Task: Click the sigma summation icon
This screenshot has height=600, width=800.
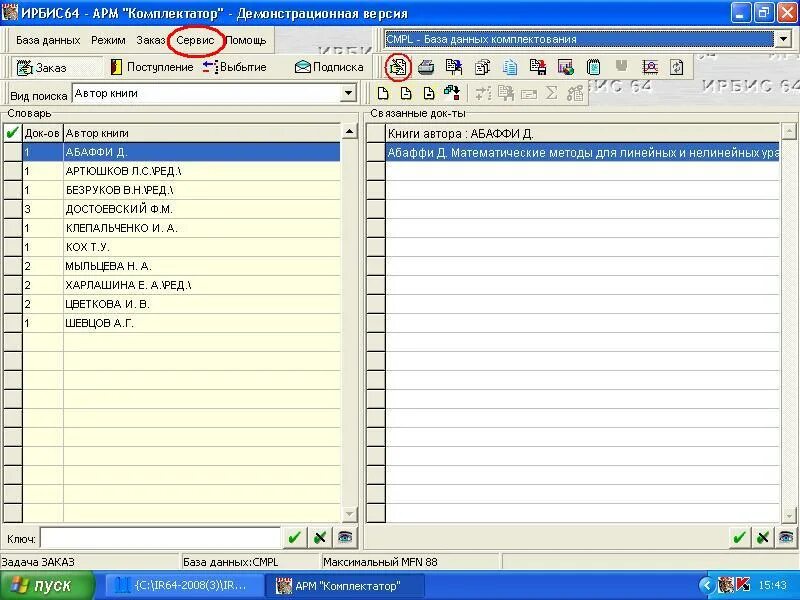Action: click(551, 93)
